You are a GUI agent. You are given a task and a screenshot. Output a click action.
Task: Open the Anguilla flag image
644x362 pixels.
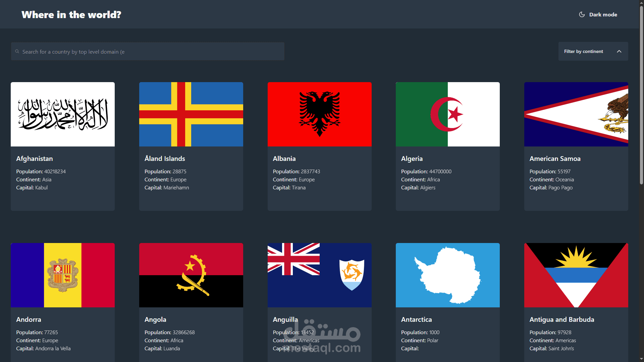[x=320, y=275]
